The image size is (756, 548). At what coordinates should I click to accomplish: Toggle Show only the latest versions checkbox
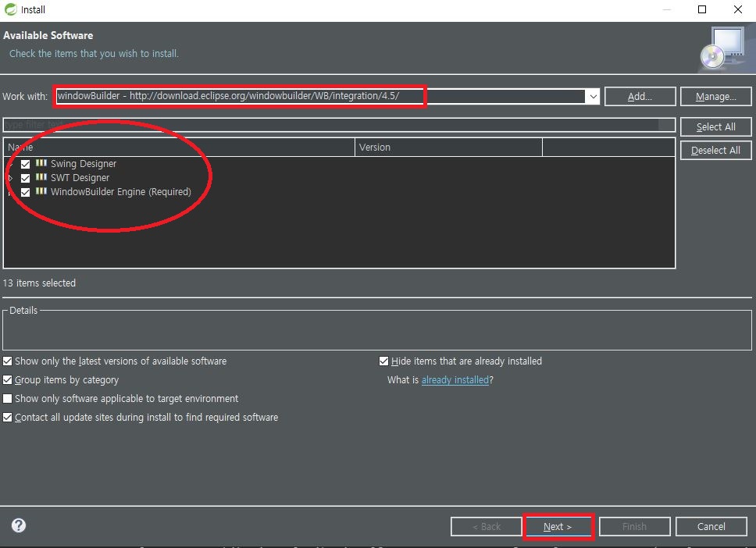[8, 361]
